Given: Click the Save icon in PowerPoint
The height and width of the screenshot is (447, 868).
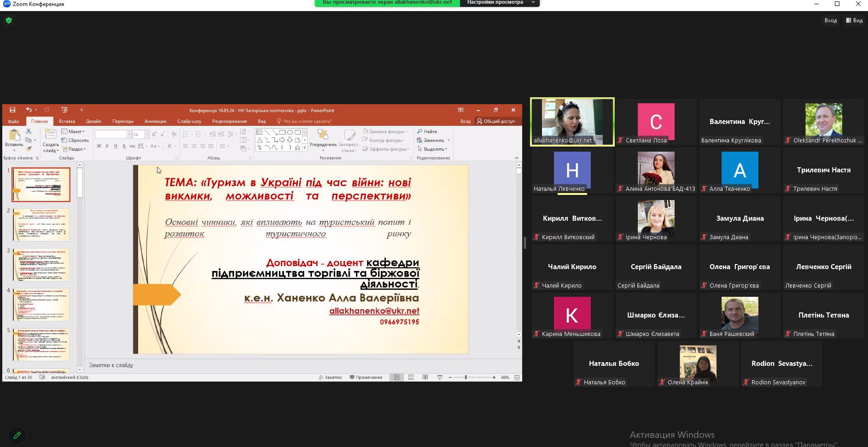Looking at the screenshot, I should click(12, 110).
